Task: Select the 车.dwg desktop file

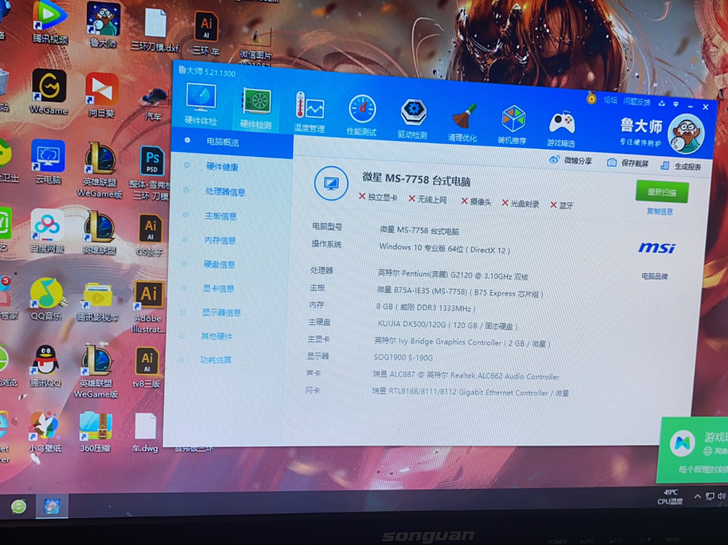Action: pyautogui.click(x=145, y=432)
